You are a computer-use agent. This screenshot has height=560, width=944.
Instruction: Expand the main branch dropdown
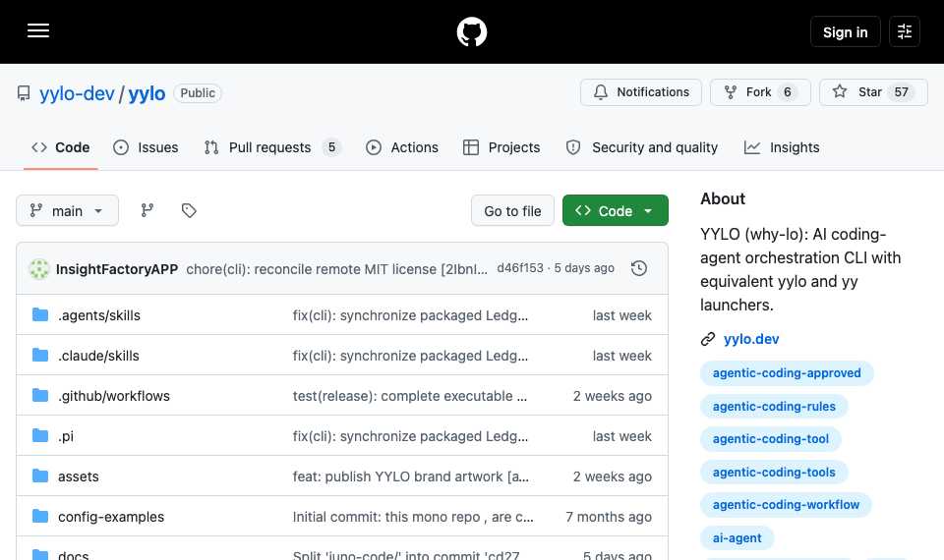[68, 210]
